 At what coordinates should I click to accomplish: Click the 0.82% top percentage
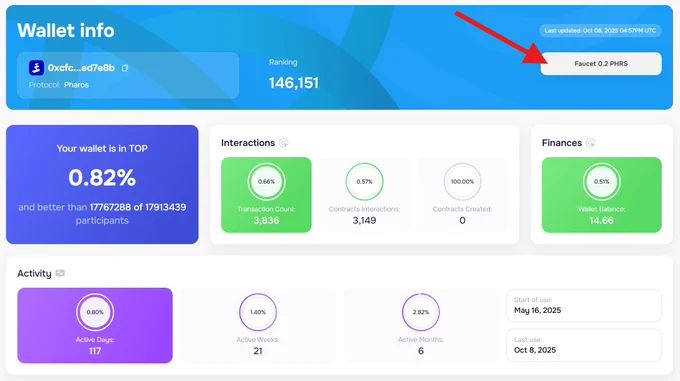(102, 178)
